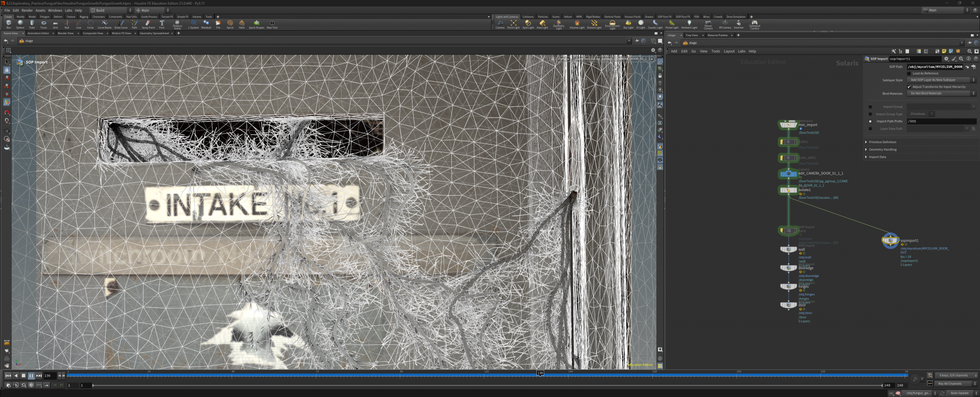
Task: Create a Spot Light from shelf
Action: [528, 24]
